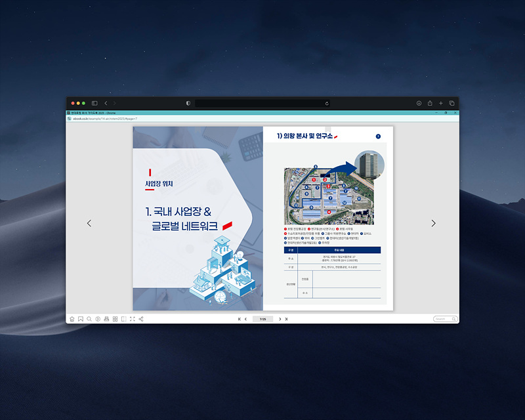This screenshot has height=420, width=525.
Task: Click the isometric building illustration
Action: tap(224, 270)
